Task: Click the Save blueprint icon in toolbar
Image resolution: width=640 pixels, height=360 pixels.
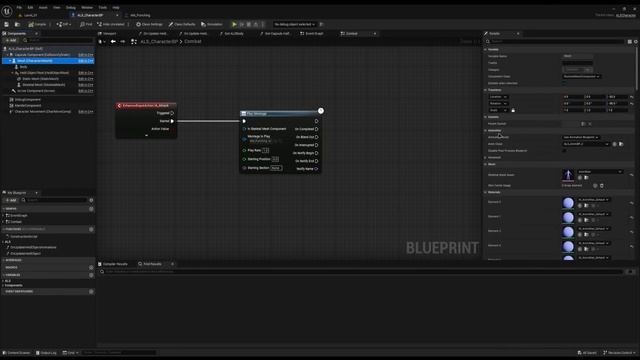Action: 7,24
